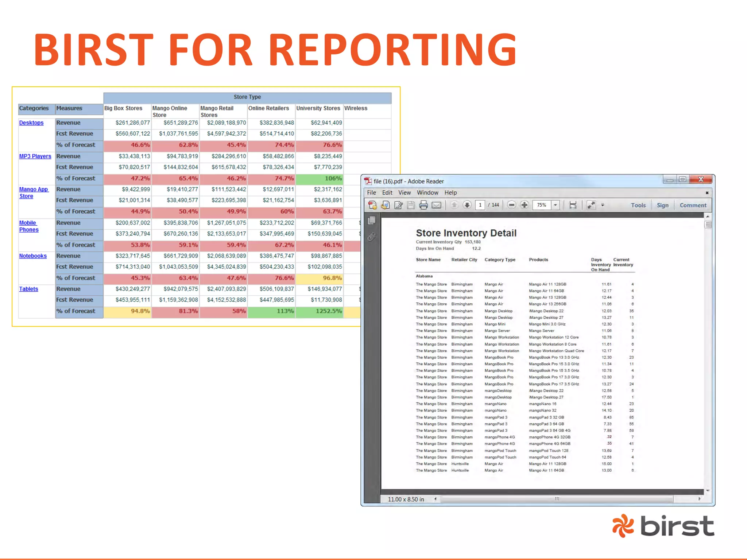This screenshot has height=560, width=747.
Task: Open the edit/fill-and-sign toolbar icon
Action: tap(398, 205)
